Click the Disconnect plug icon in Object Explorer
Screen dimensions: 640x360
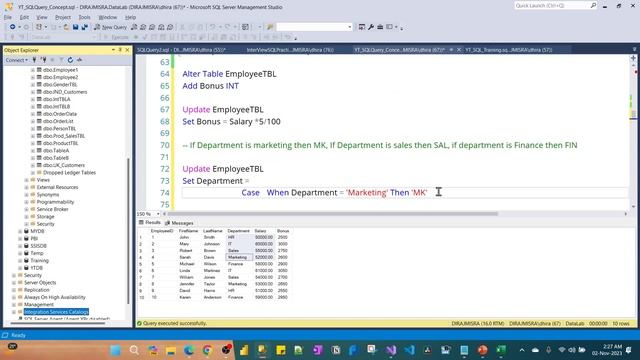point(43,60)
